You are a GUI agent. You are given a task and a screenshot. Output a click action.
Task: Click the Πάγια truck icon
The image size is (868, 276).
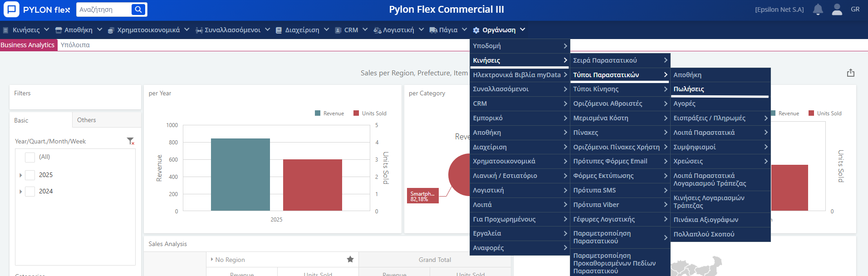click(433, 30)
